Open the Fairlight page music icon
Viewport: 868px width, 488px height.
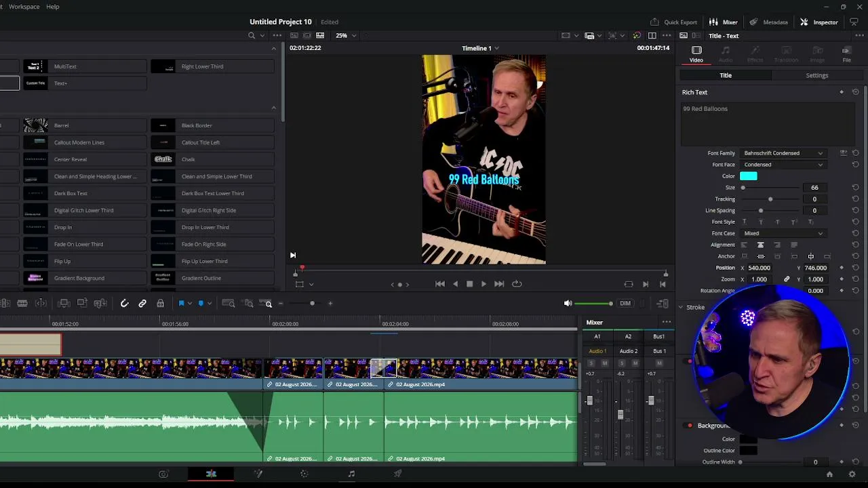(x=351, y=474)
